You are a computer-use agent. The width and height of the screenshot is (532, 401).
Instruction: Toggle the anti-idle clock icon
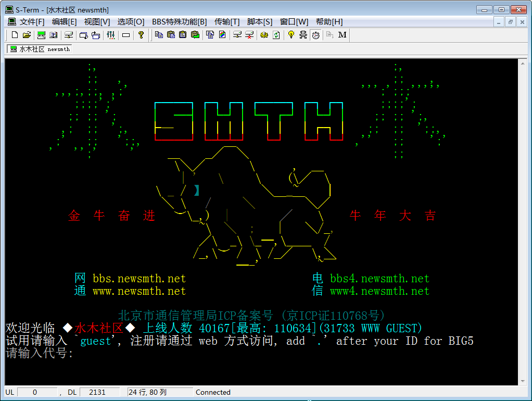tap(315, 35)
